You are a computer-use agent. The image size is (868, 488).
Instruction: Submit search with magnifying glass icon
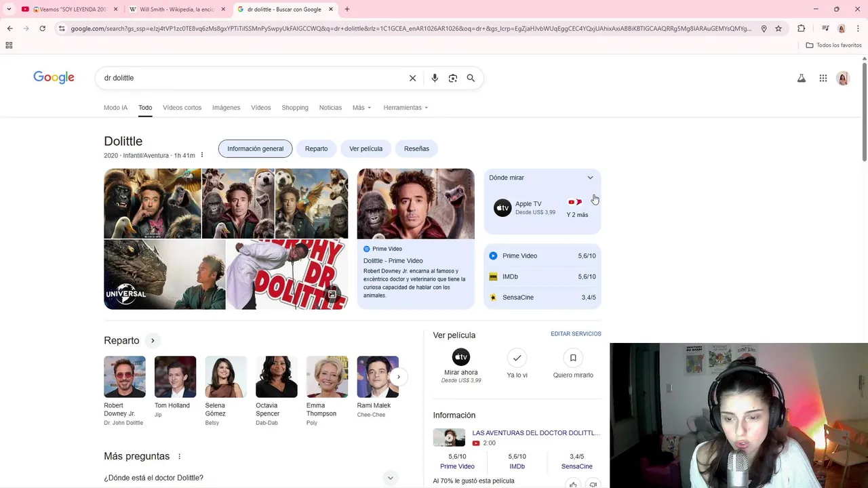click(471, 78)
